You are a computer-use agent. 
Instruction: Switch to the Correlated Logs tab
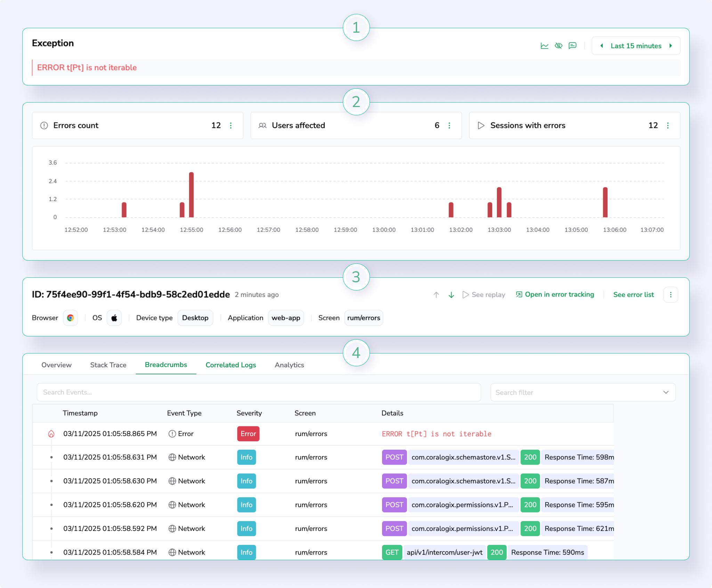230,365
